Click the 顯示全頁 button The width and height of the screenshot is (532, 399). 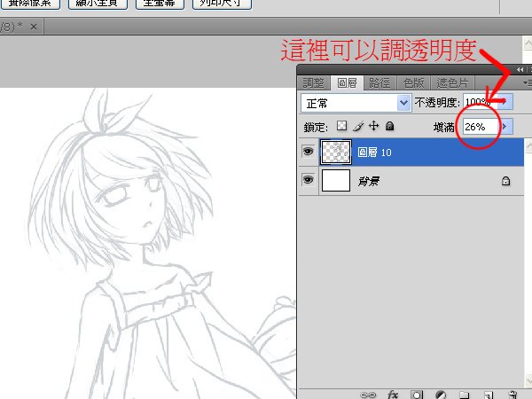pyautogui.click(x=98, y=3)
